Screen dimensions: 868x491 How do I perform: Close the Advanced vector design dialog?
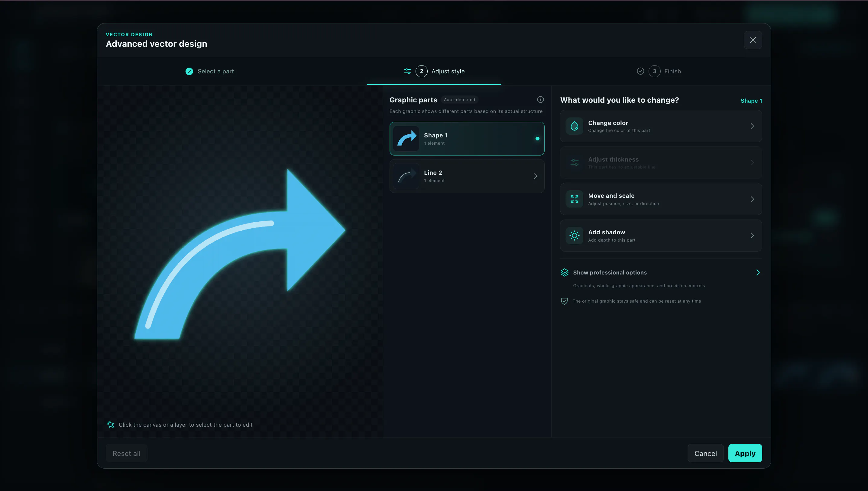coord(753,40)
